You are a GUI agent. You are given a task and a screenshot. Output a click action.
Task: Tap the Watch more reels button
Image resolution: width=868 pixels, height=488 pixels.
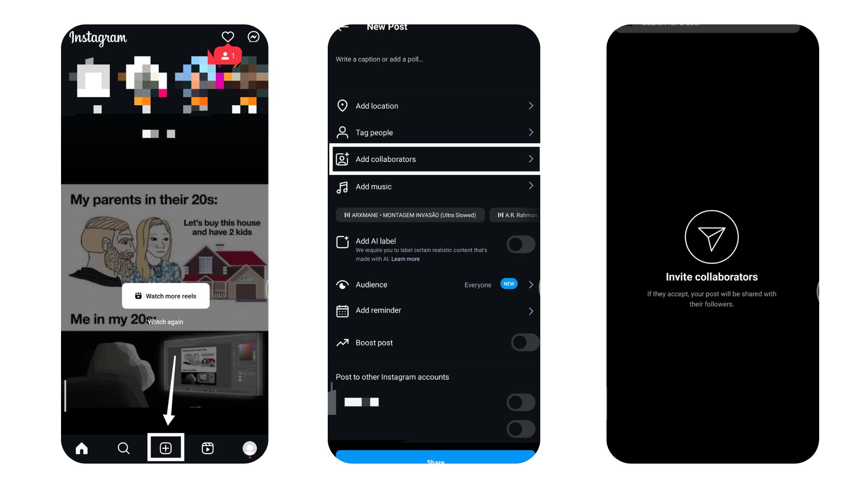pos(166,296)
